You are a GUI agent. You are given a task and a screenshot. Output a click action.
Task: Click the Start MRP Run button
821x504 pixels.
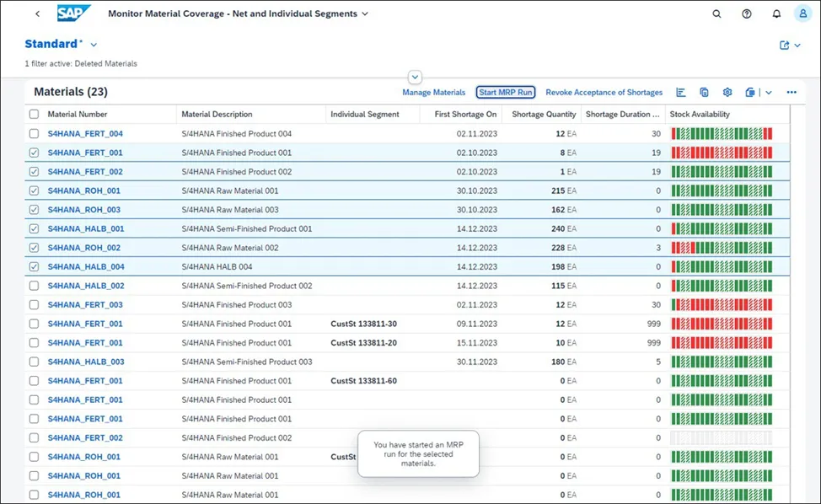tap(505, 93)
